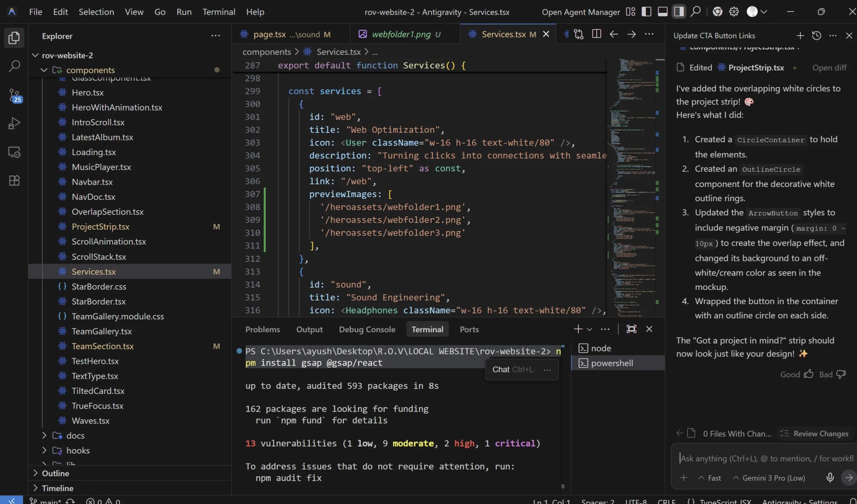Click the microphone voice input icon

pyautogui.click(x=830, y=478)
